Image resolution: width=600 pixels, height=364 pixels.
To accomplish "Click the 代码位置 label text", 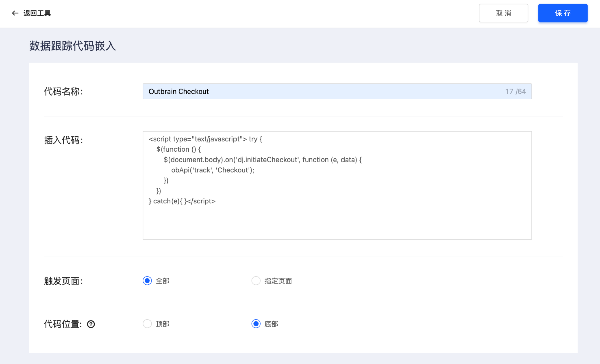I will pos(63,324).
